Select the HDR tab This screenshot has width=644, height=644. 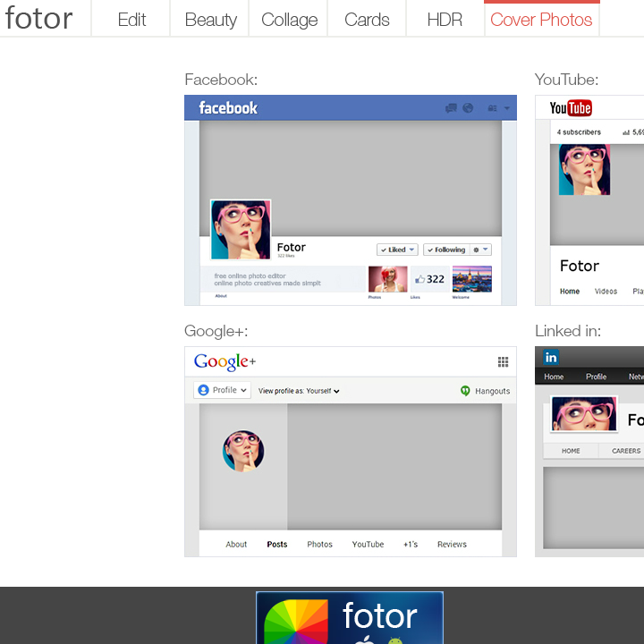(x=445, y=20)
